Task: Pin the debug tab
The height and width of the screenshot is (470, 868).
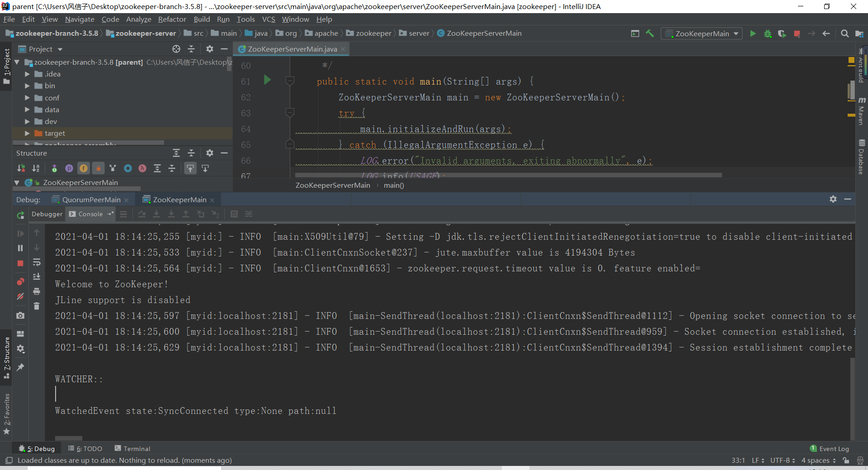Action: (x=20, y=367)
